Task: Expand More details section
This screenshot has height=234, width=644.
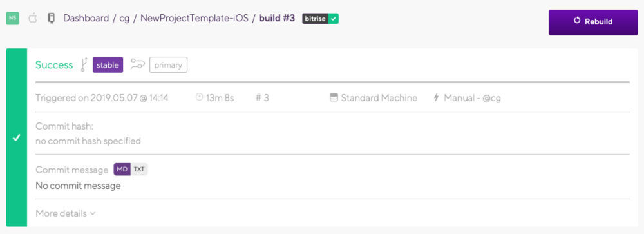Action: pos(65,213)
